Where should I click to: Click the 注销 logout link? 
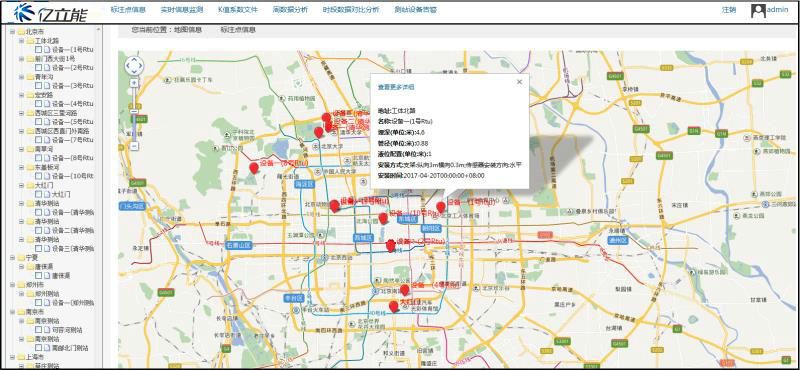pos(729,10)
